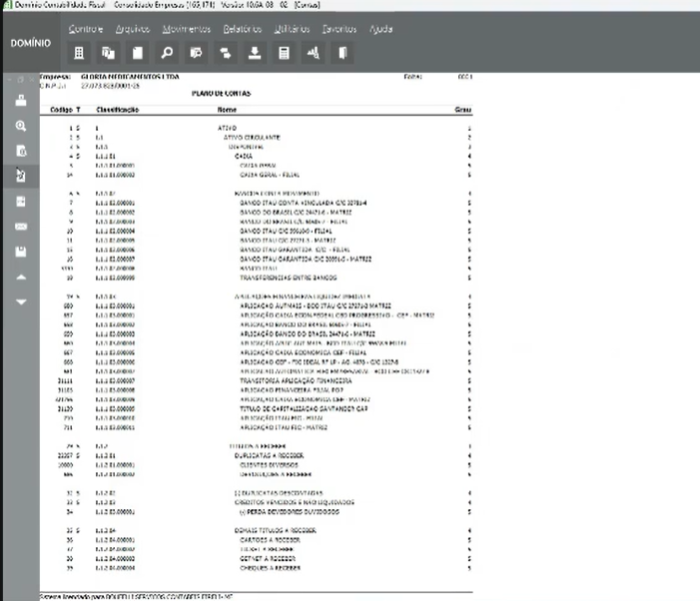Click the magnifying glass search toolbar icon
Image resolution: width=700 pixels, height=601 pixels.
[167, 53]
